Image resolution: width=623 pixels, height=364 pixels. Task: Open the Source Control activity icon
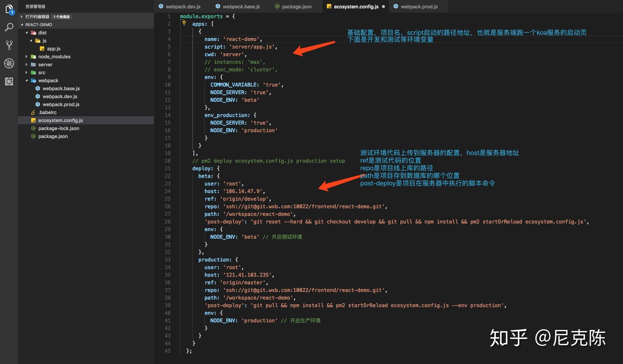click(9, 45)
